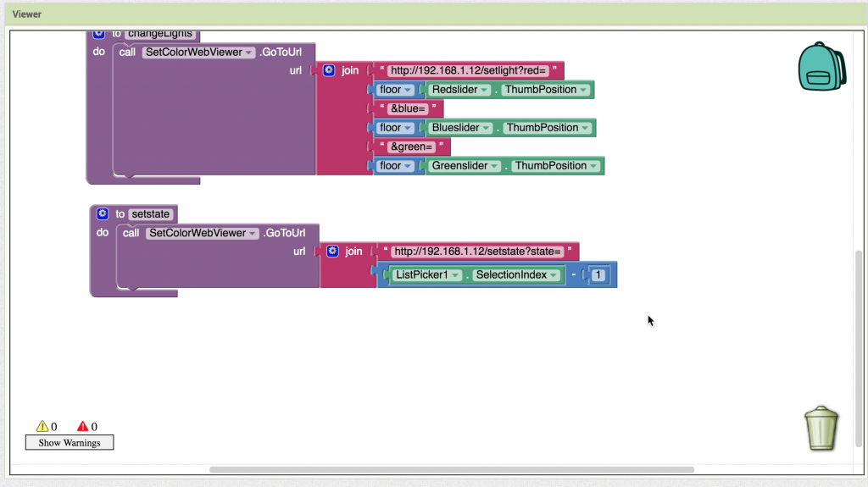This screenshot has height=487, width=868.
Task: Expand the Redslider component dropdown
Action: tap(484, 90)
